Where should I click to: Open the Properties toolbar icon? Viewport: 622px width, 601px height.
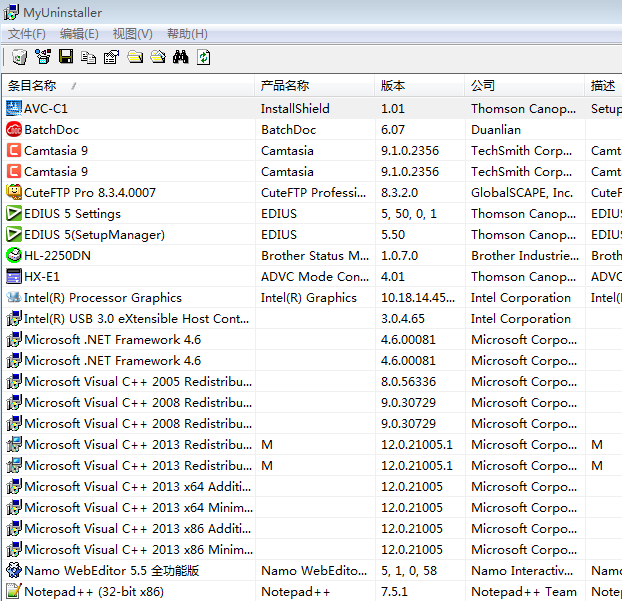click(x=111, y=57)
